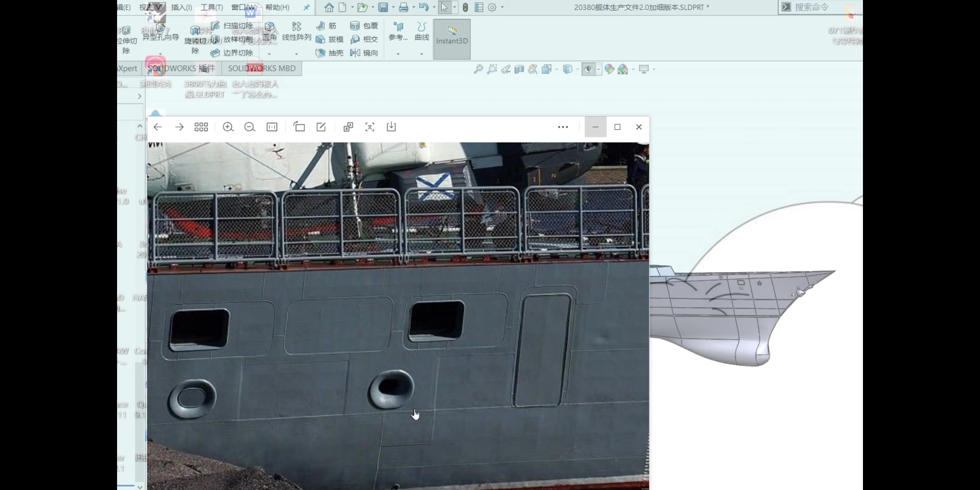
Task: Toggle the Hide/Show Items eye icon
Action: 588,69
